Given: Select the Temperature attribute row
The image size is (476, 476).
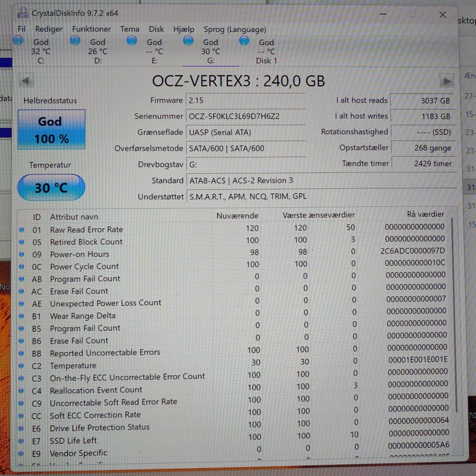Looking at the screenshot, I should coord(233,364).
